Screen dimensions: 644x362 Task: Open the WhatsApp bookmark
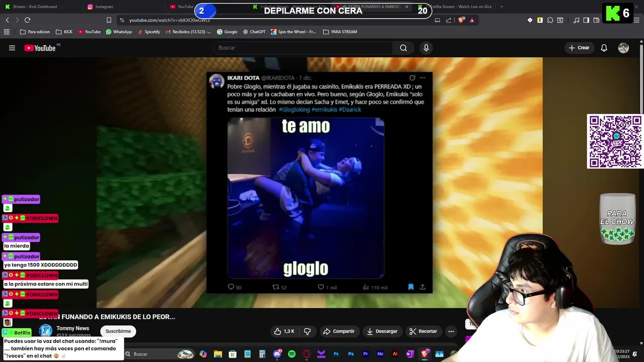(119, 32)
